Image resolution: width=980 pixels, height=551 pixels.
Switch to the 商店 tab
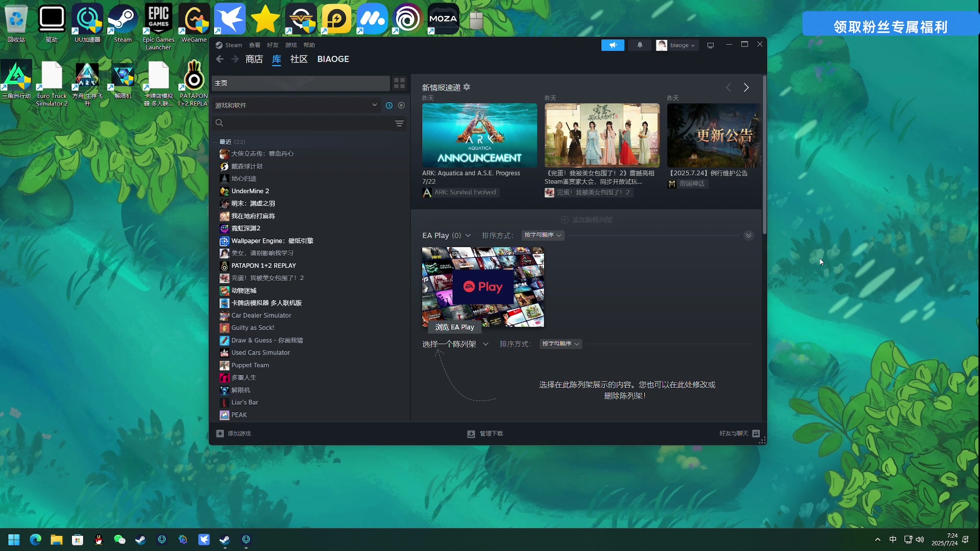point(254,59)
